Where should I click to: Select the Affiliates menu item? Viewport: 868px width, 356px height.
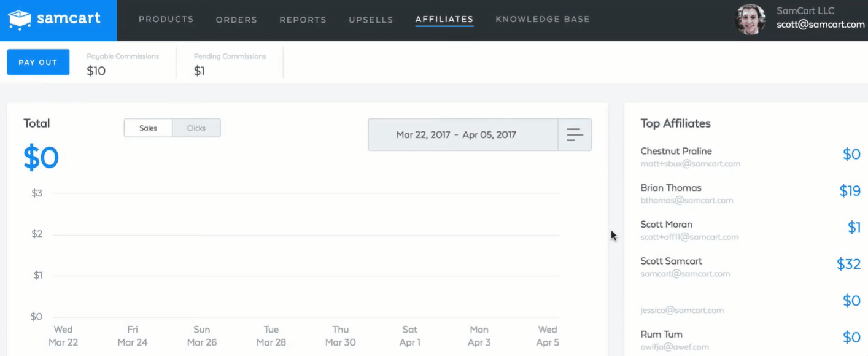444,19
